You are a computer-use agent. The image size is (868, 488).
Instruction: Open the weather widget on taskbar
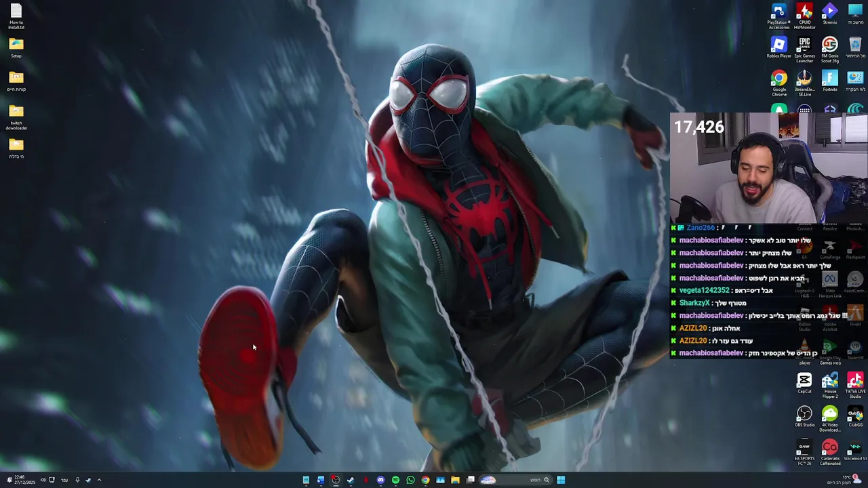[x=845, y=479]
